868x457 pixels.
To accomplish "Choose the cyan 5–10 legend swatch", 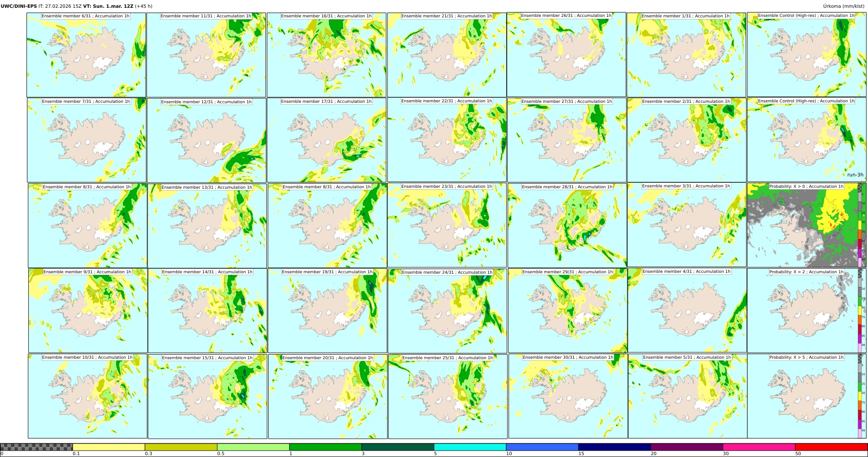I will coord(470,447).
